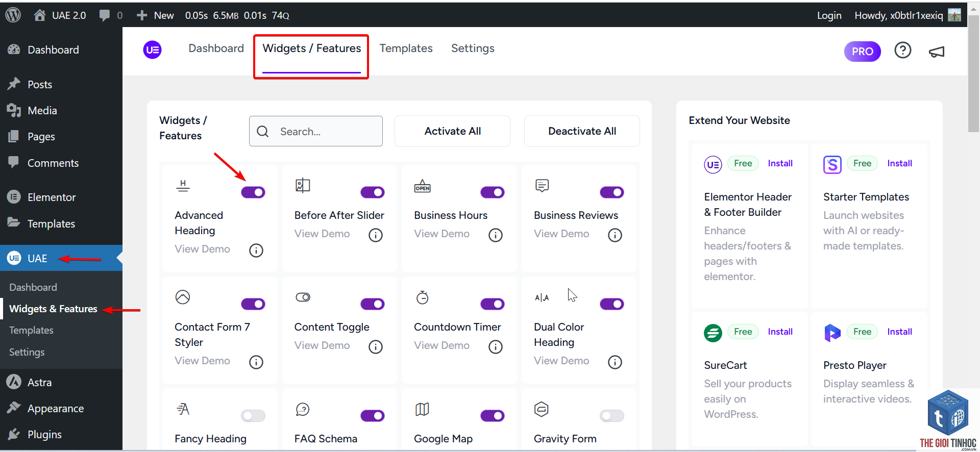This screenshot has height=452, width=980.
Task: Show info for Countdown Timer widget
Action: point(496,347)
